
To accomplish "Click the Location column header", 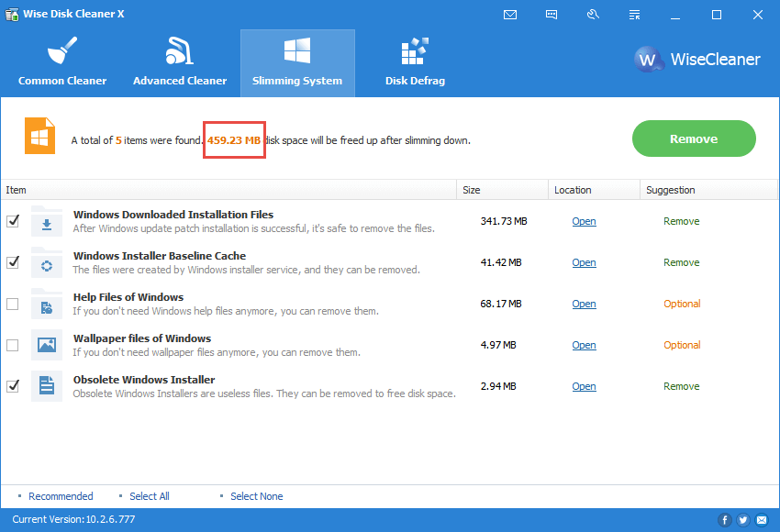I will click(x=594, y=190).
